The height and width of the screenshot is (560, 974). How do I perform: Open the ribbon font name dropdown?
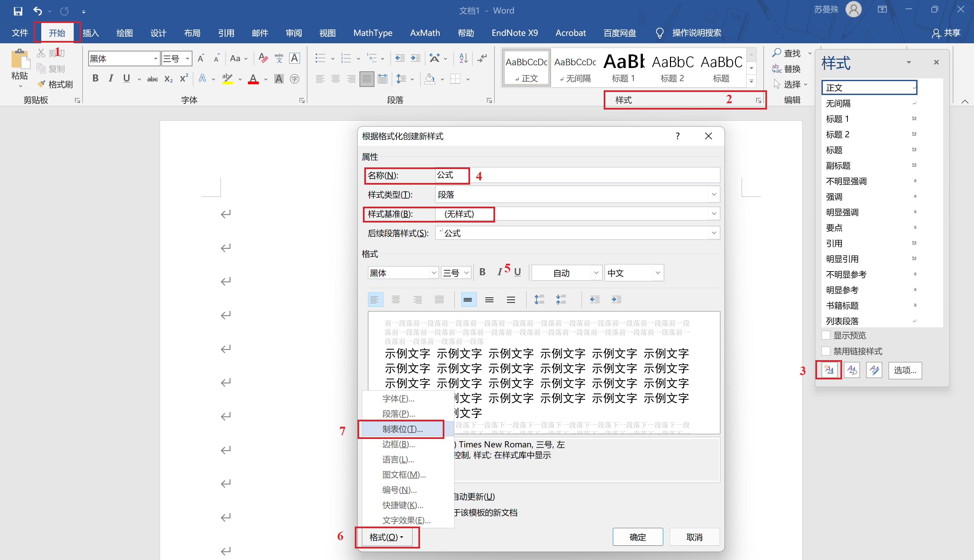[x=155, y=59]
